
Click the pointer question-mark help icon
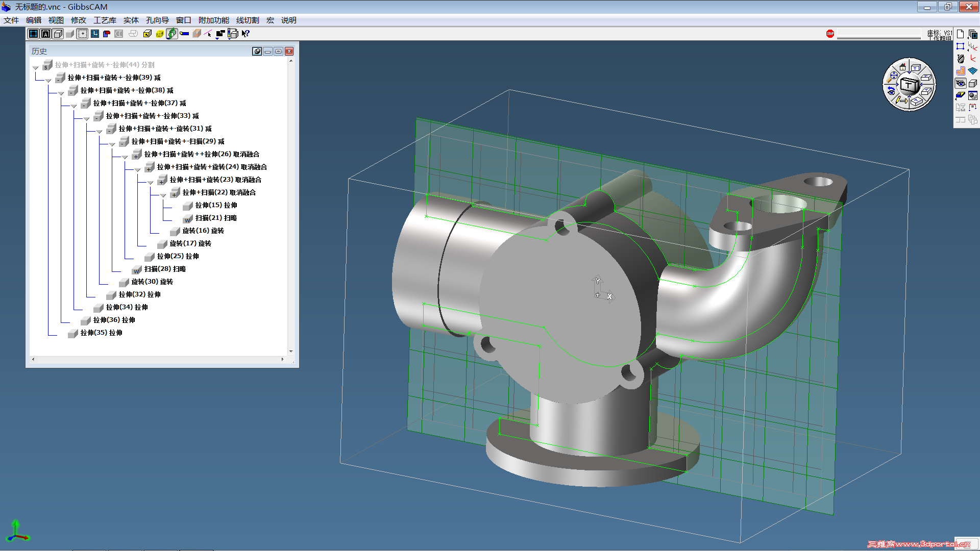246,34
